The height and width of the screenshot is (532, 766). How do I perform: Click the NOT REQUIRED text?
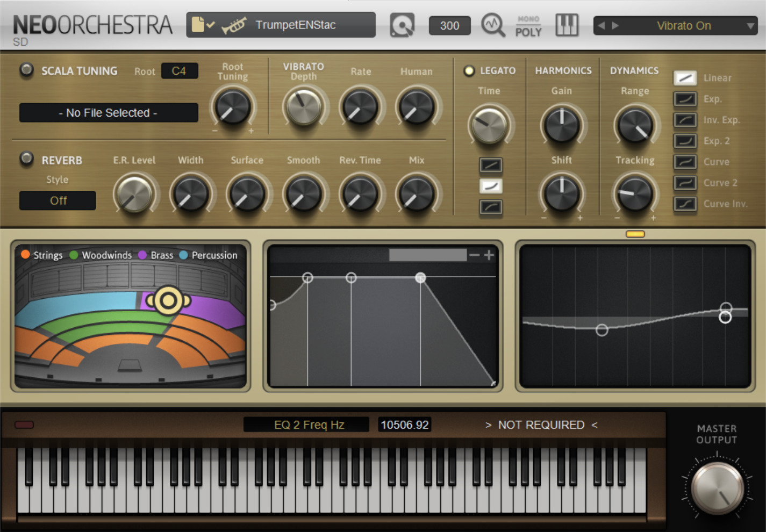pos(541,425)
